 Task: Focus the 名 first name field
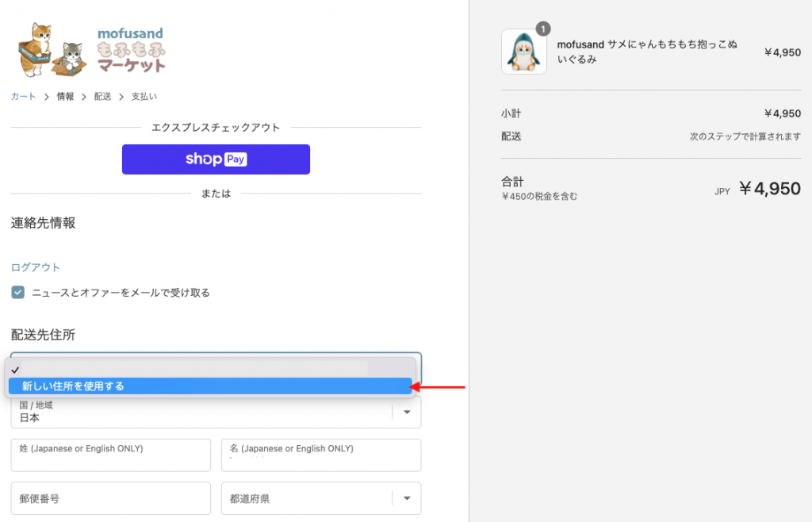320,455
